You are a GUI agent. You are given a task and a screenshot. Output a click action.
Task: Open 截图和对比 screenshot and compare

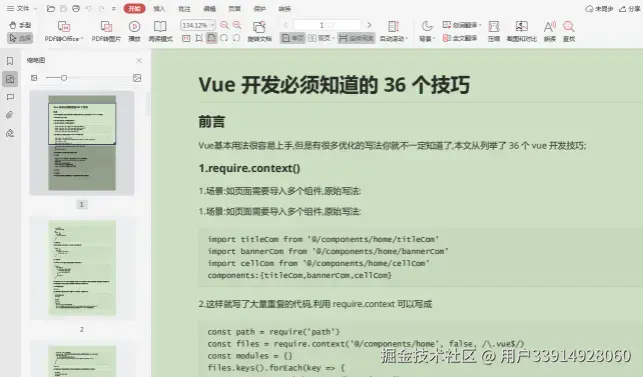(x=522, y=31)
